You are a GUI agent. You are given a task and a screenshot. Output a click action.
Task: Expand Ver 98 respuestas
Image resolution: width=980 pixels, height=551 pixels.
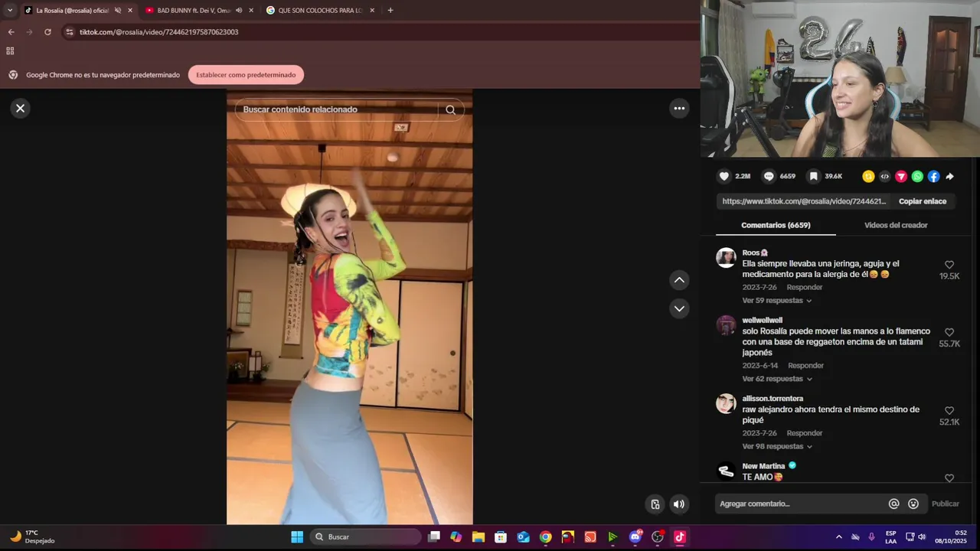click(x=776, y=446)
